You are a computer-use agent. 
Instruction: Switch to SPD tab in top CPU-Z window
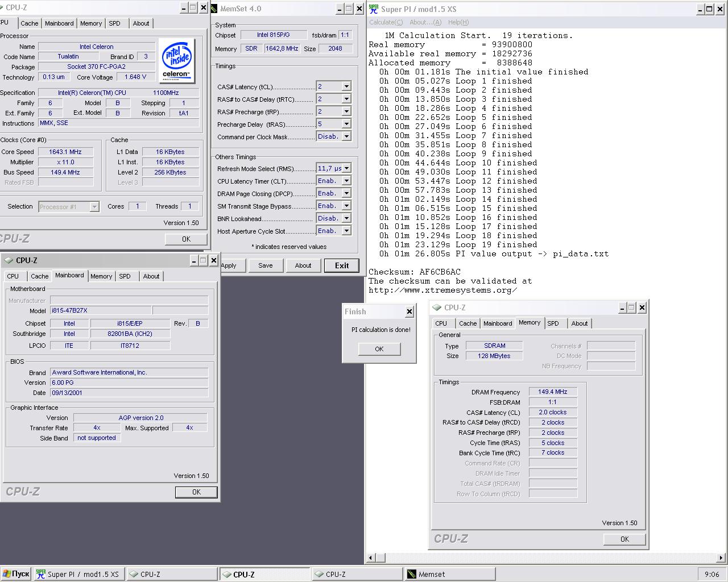coord(115,23)
